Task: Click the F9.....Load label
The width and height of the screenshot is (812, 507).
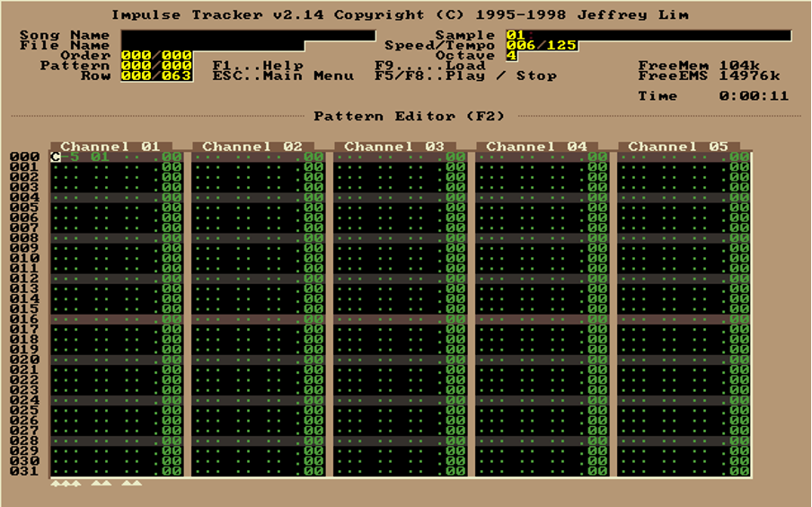Action: (430, 66)
